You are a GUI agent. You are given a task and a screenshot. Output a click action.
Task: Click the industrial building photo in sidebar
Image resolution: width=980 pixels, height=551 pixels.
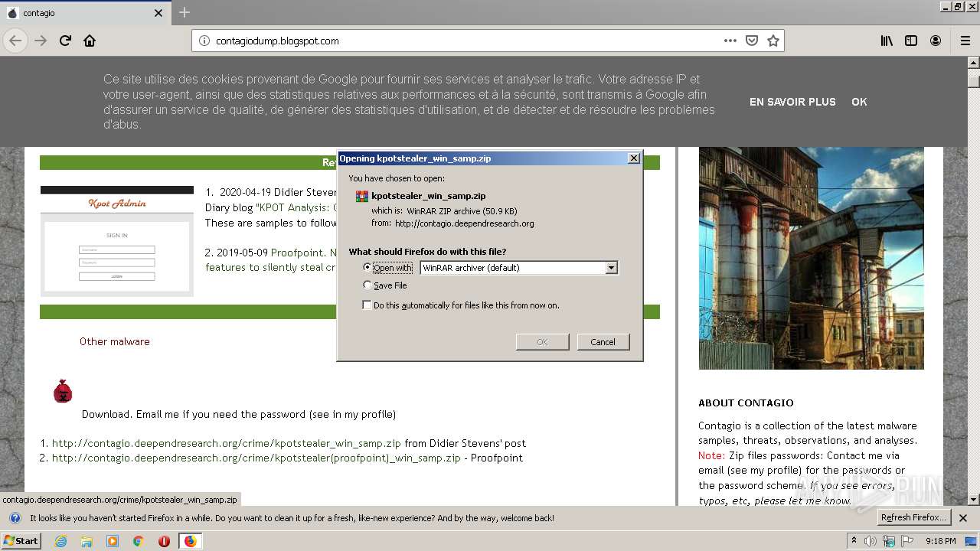(x=811, y=258)
